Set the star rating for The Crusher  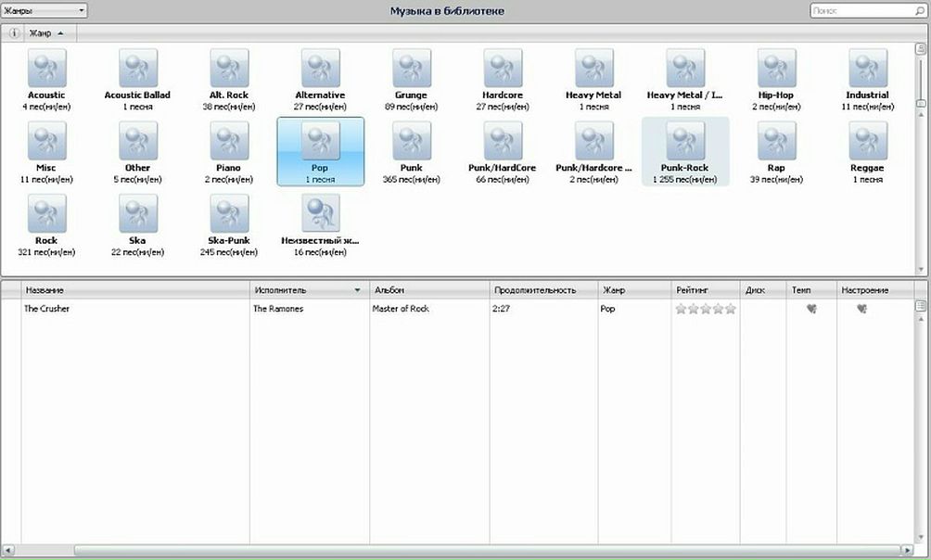(x=705, y=309)
